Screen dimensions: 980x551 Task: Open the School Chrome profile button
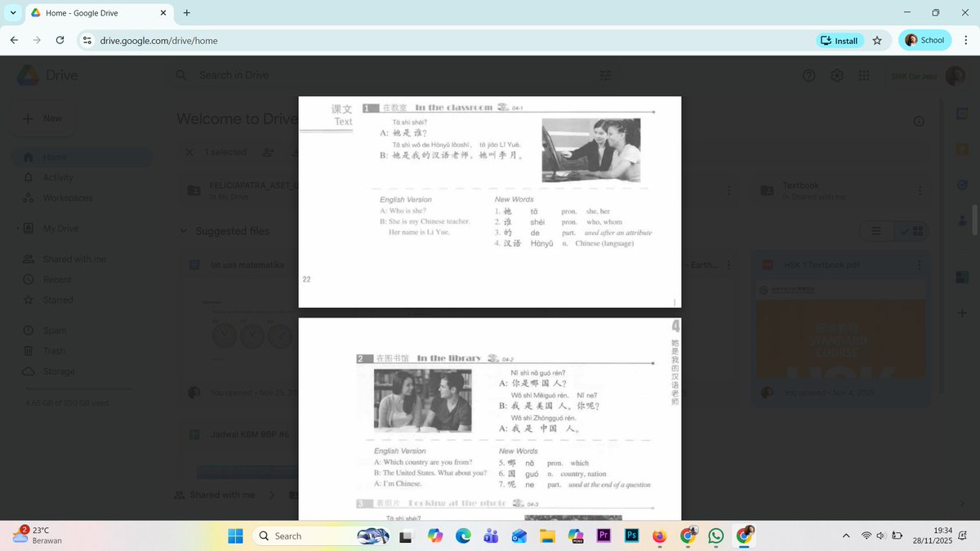pyautogui.click(x=924, y=40)
